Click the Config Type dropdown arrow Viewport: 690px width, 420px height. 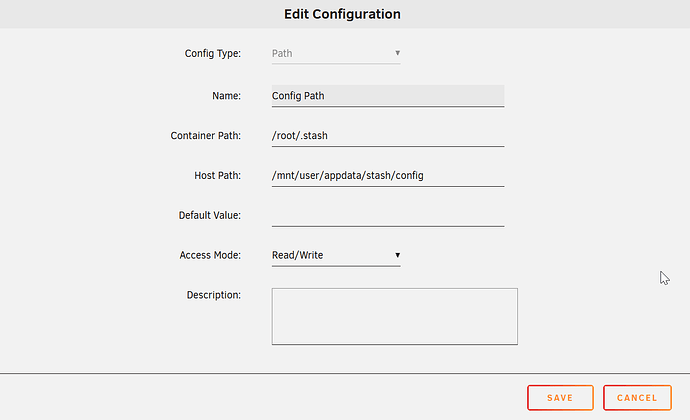pos(397,53)
